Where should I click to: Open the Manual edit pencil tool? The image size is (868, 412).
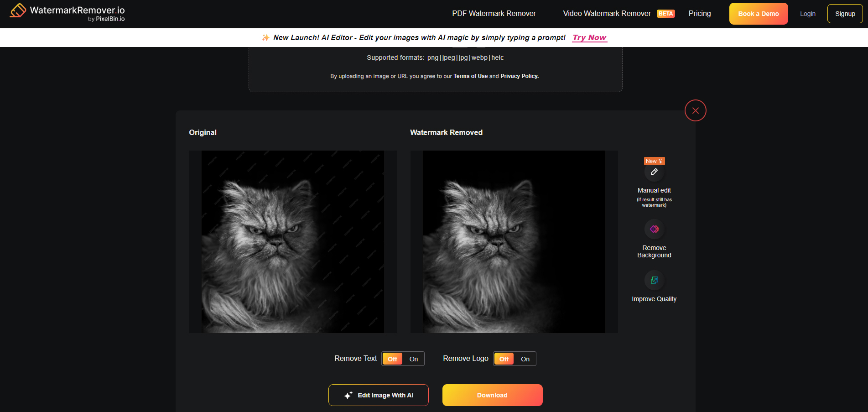pos(654,172)
